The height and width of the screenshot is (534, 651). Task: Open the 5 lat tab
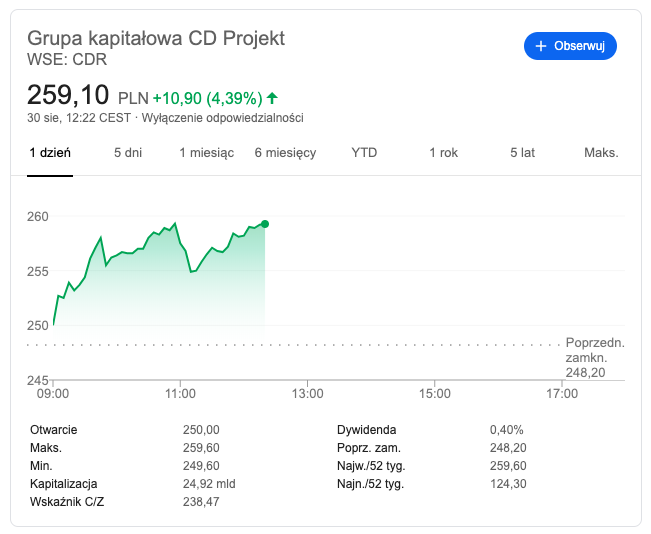[x=522, y=153]
